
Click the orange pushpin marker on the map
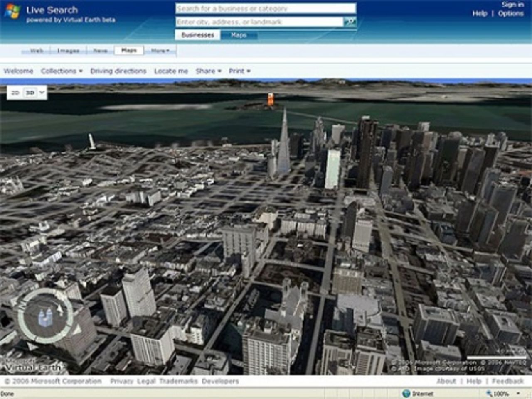click(270, 100)
